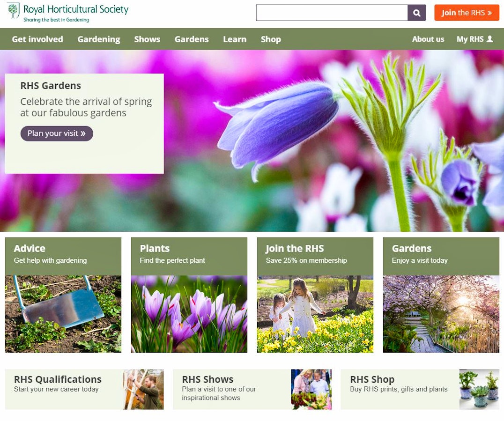Open the Shop menu

[271, 39]
